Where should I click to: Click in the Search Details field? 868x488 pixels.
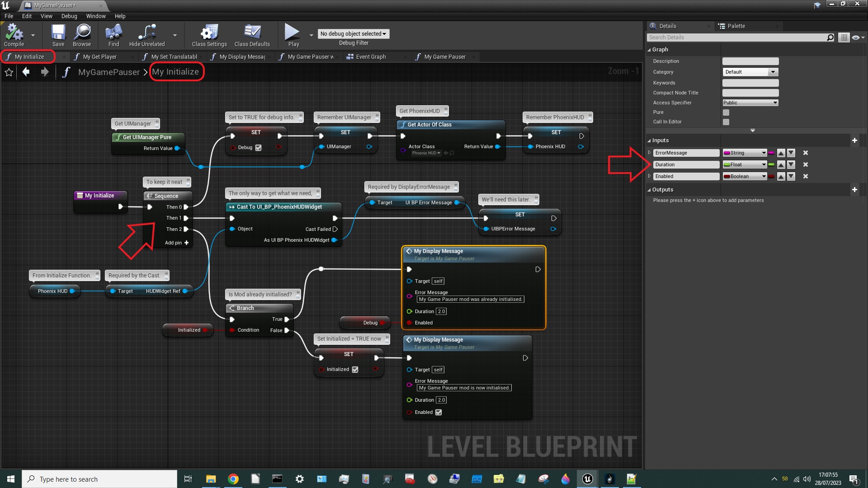pyautogui.click(x=737, y=38)
